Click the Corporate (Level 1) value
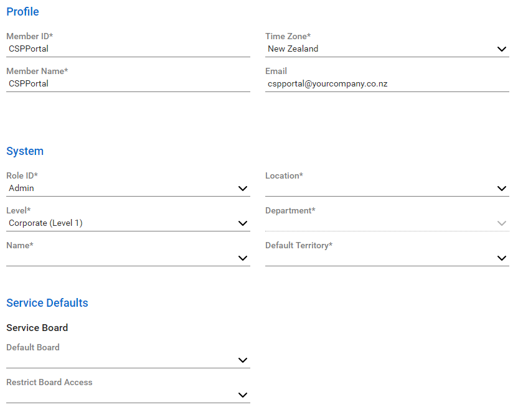523x420 pixels. (45, 223)
